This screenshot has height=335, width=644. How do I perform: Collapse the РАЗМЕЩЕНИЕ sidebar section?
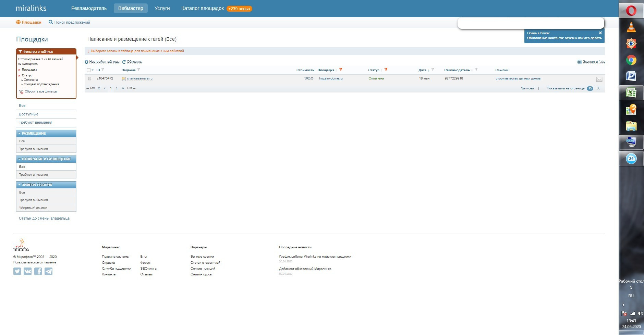pos(20,134)
